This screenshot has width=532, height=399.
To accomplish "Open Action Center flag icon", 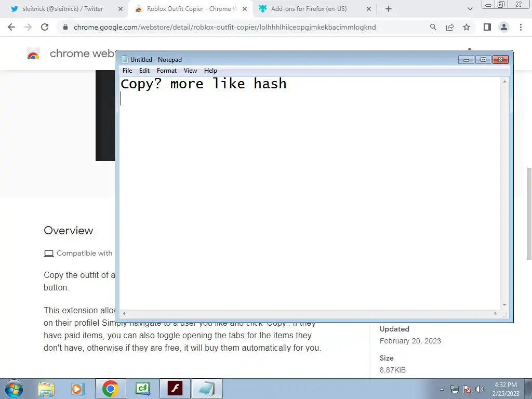I will click(x=467, y=389).
